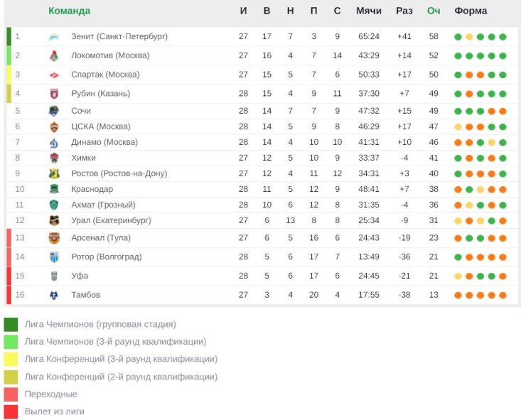
Task: Click the Spartak Moscow logo icon
Action: (54, 75)
